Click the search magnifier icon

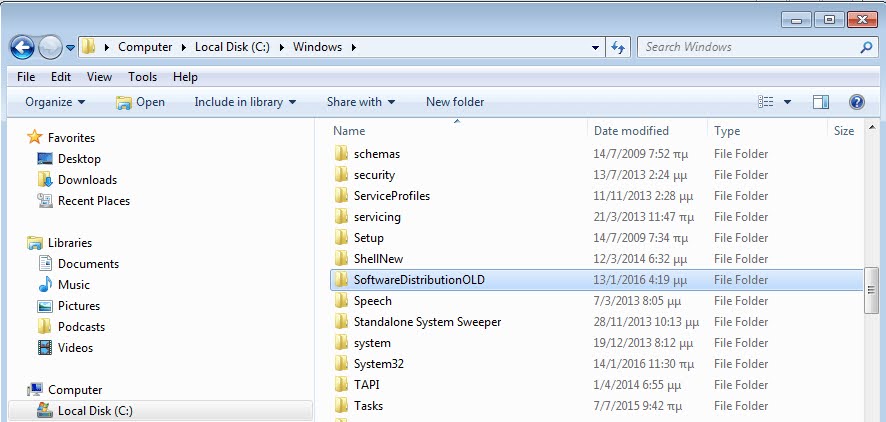(866, 47)
